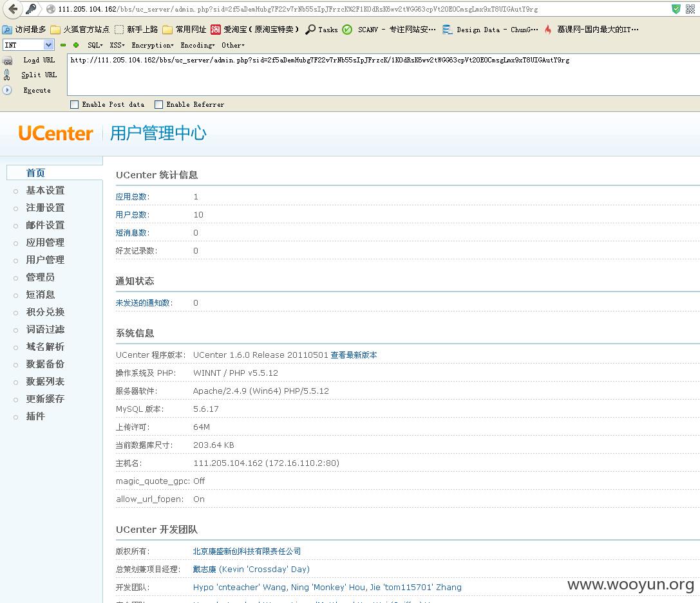Open the Tasks bookmark
Screen dimensions: 700x603
point(321,30)
